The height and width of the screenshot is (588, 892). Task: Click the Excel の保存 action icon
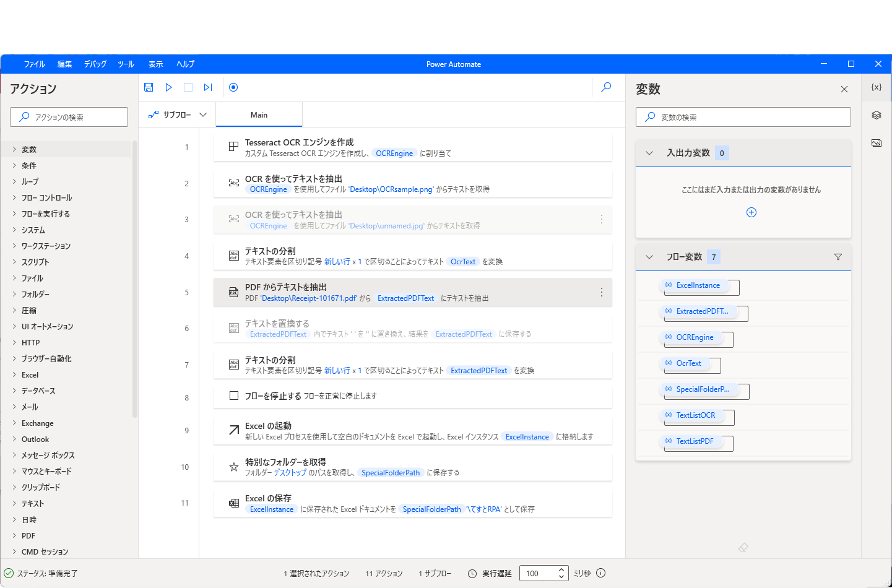click(x=233, y=503)
